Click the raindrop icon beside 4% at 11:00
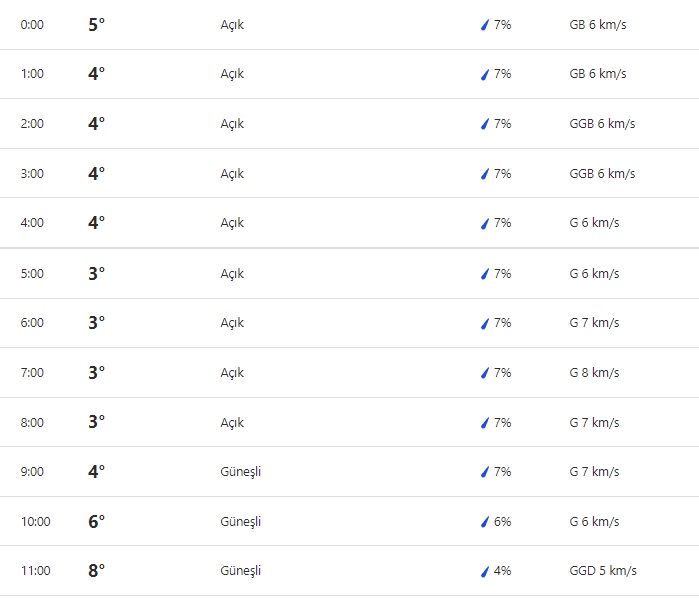Screen dimensions: 699x599 pyautogui.click(x=485, y=571)
